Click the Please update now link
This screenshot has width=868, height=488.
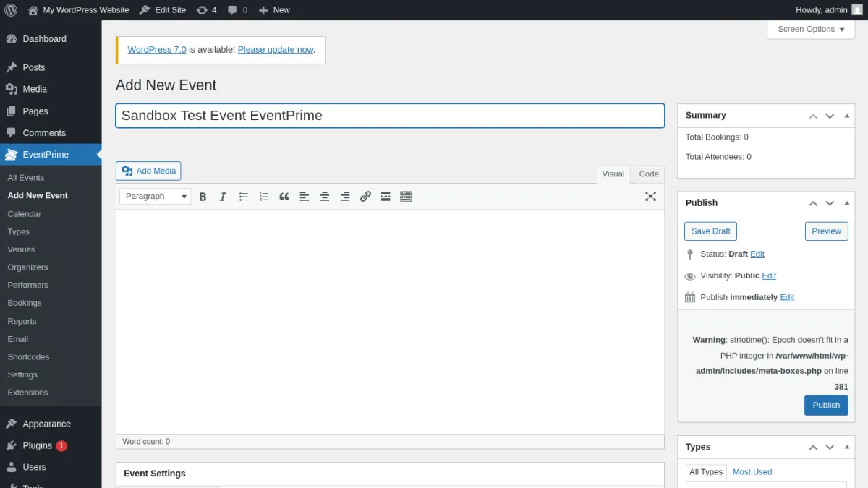(x=276, y=50)
